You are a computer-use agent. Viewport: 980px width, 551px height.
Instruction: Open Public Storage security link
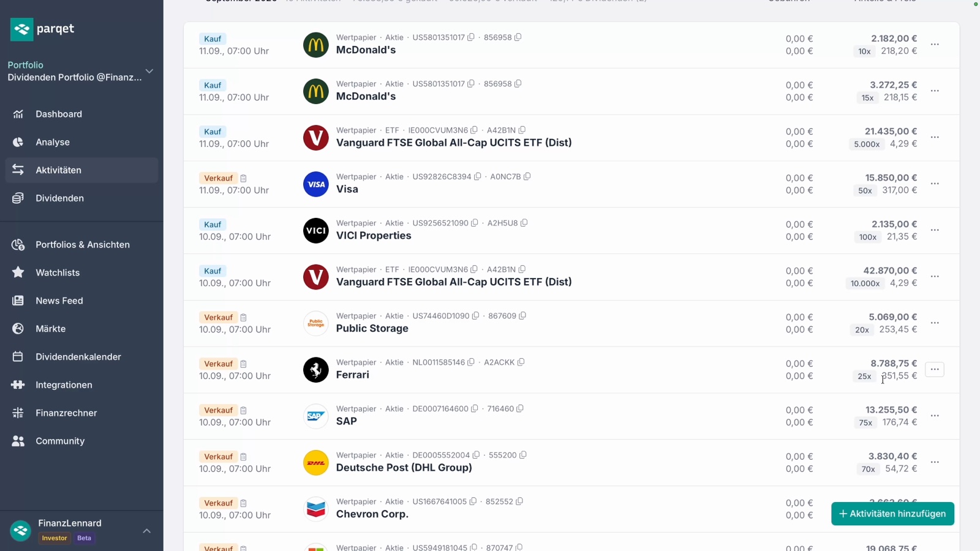[x=372, y=329]
